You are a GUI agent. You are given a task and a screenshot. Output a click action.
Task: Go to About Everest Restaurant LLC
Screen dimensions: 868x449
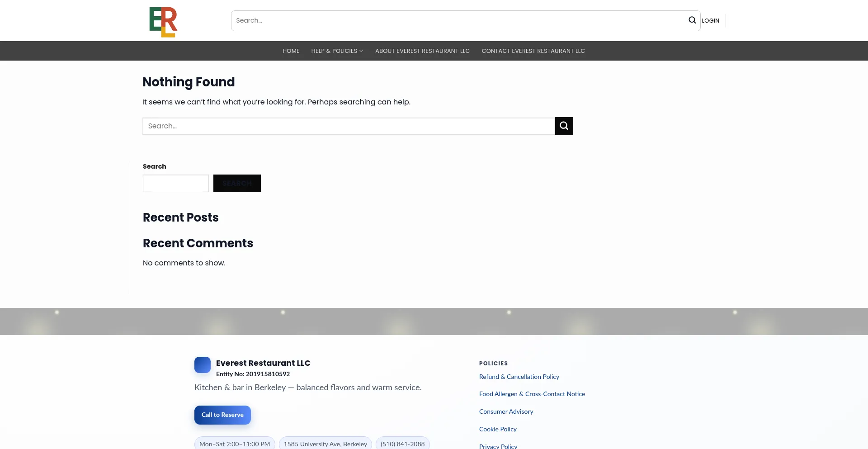pyautogui.click(x=422, y=51)
